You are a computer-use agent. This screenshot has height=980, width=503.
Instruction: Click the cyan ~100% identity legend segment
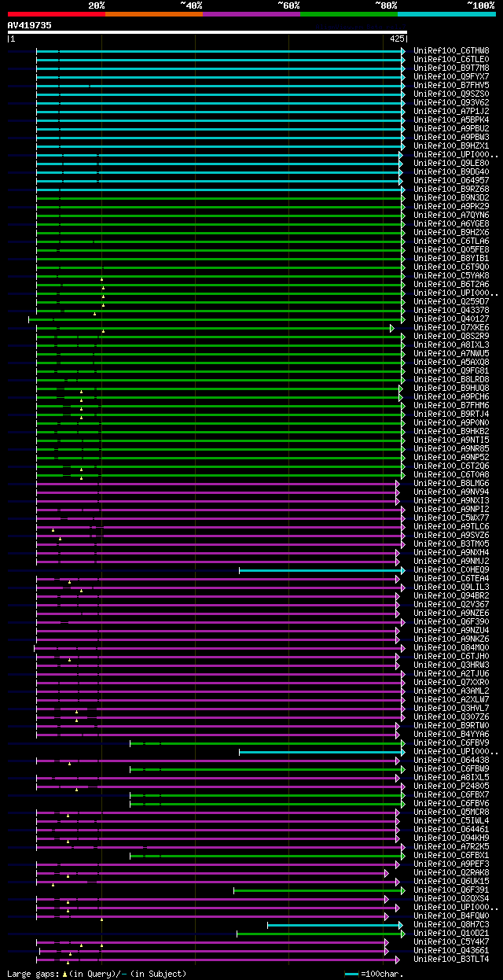446,14
